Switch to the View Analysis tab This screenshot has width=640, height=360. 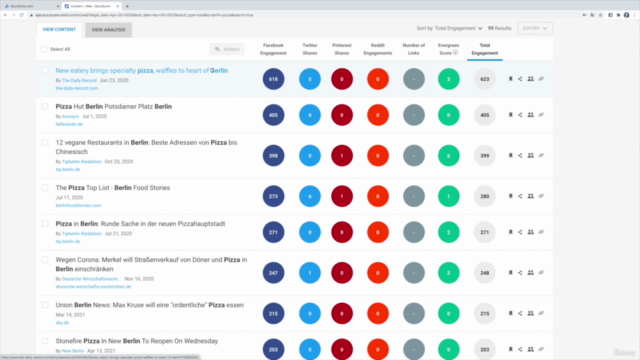coord(108,30)
